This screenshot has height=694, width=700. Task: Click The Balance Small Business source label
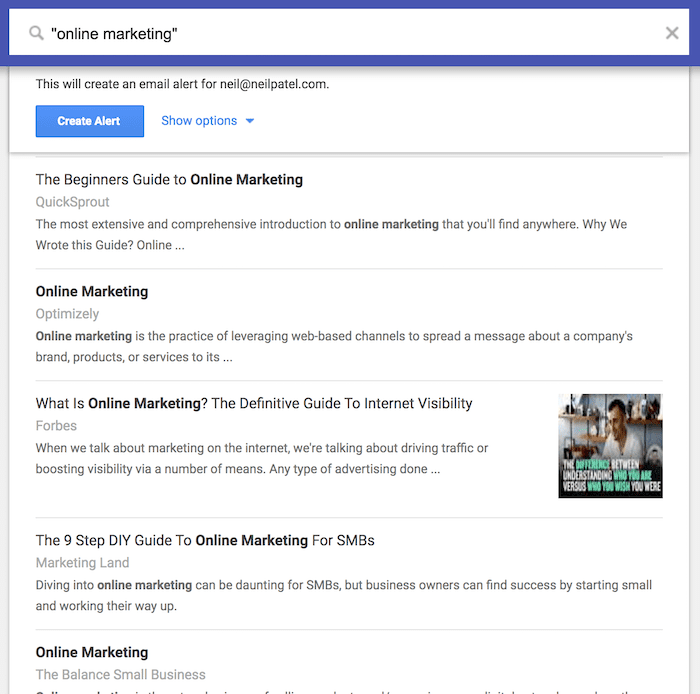(121, 674)
